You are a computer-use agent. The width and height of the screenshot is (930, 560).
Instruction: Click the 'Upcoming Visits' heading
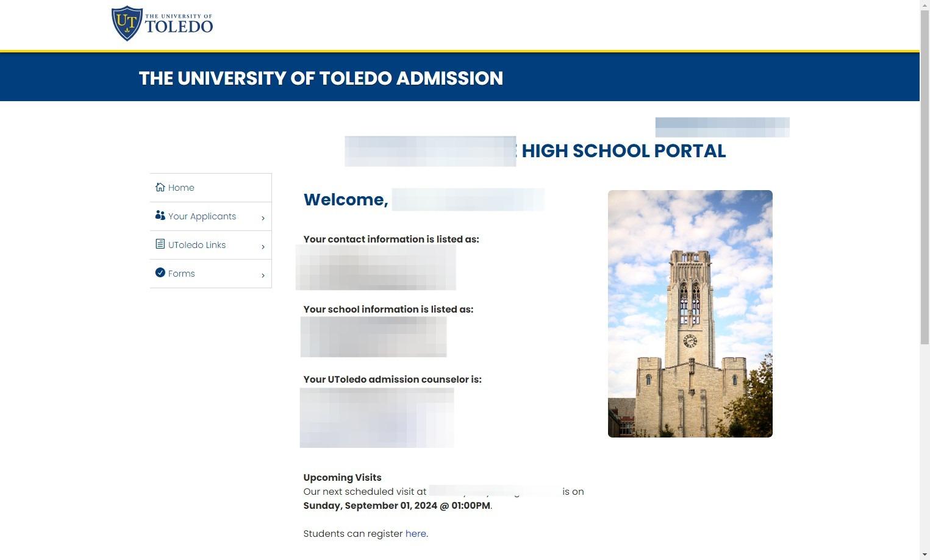coord(342,478)
